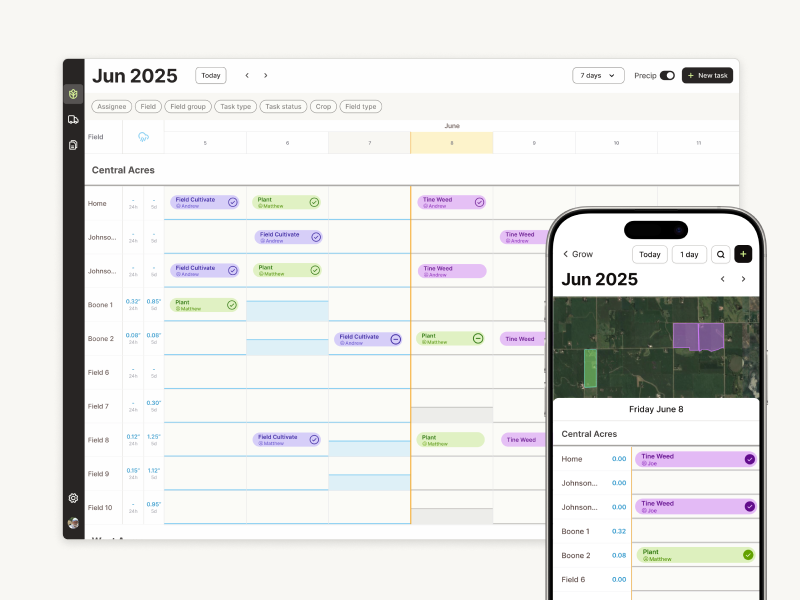
Task: Tap the back chevron next to Grow
Action: pos(567,255)
